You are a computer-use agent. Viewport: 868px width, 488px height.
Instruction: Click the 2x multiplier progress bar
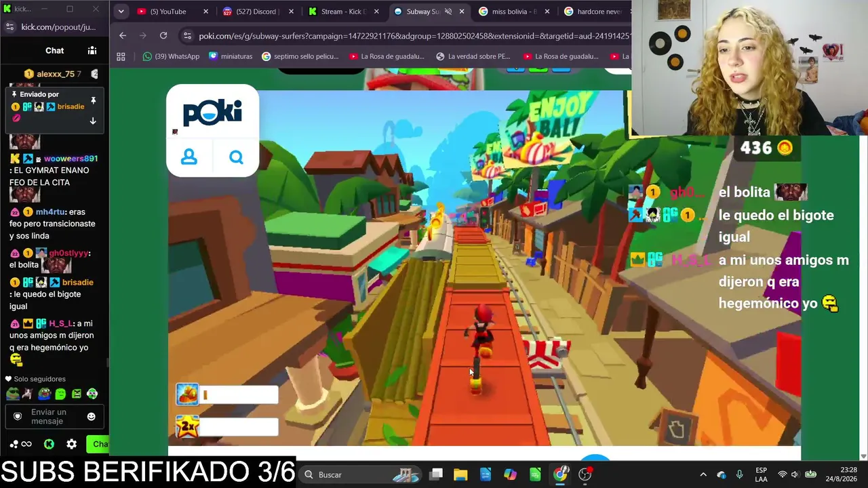coord(239,427)
